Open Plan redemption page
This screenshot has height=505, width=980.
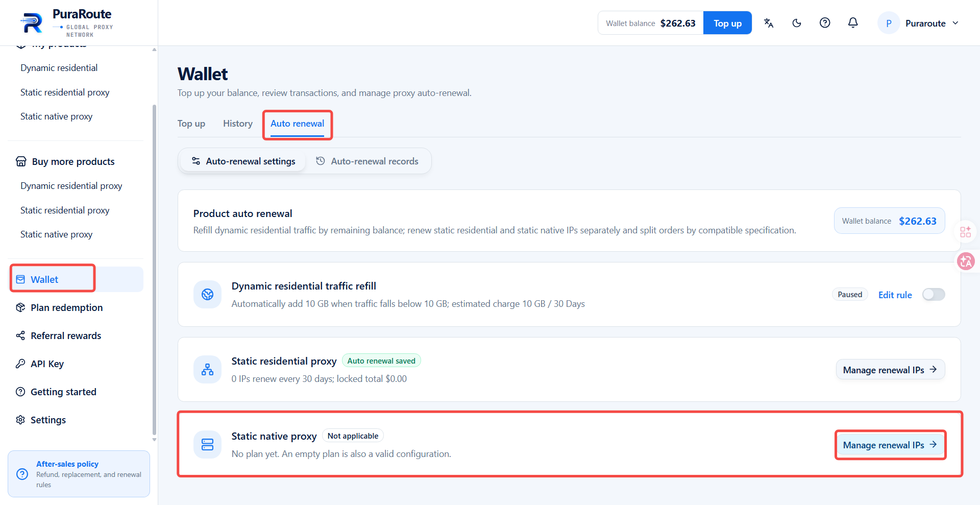point(67,307)
